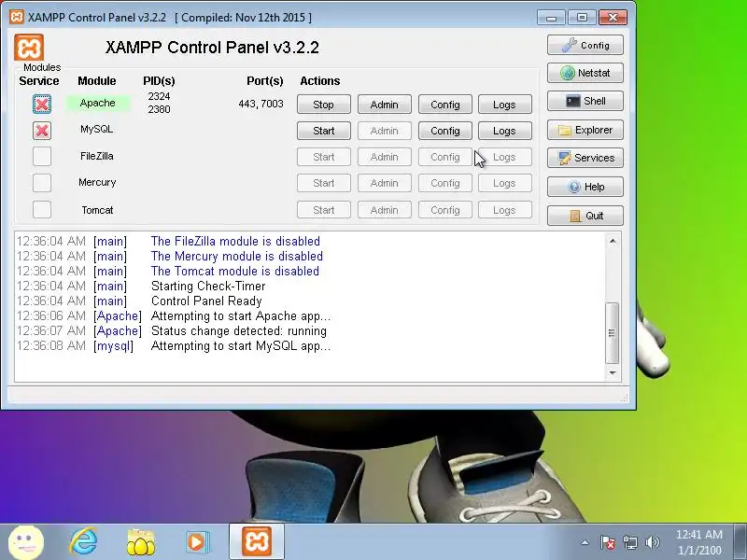Click the Mercury Config button
The height and width of the screenshot is (560, 747).
pos(445,183)
